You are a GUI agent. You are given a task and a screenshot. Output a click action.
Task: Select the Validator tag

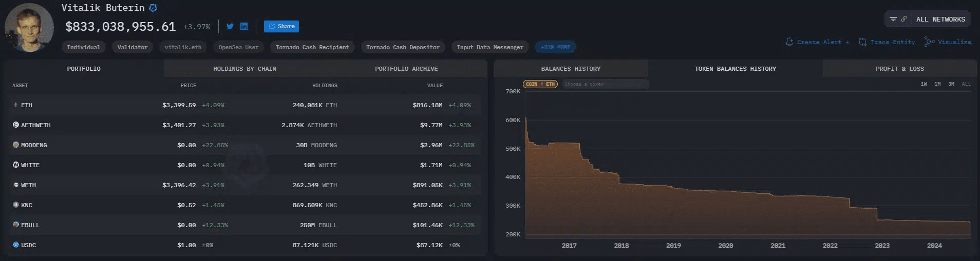pos(133,47)
